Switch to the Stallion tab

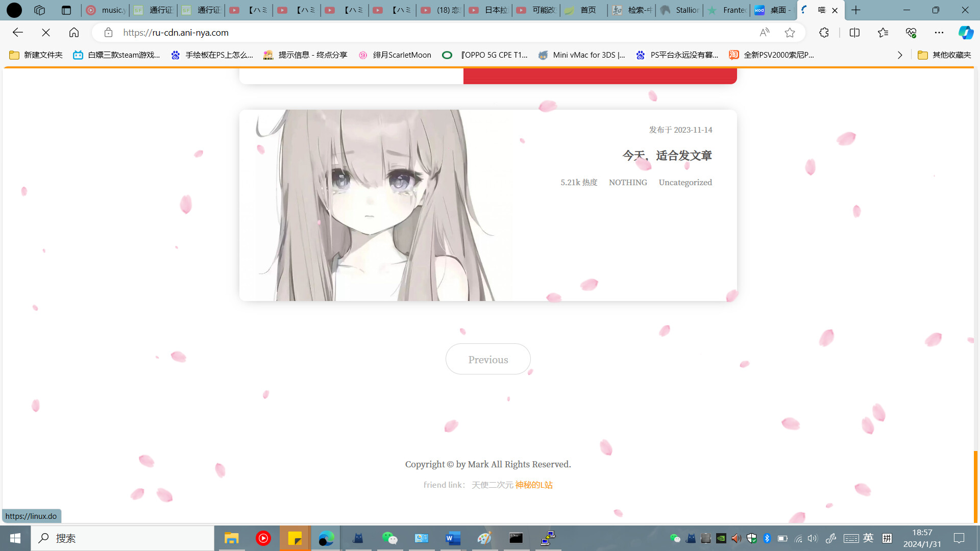(679, 10)
